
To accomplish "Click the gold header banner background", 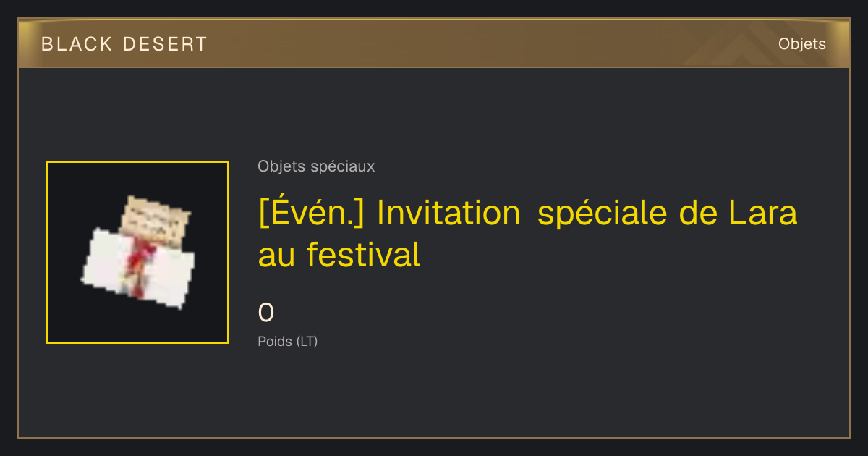I will pos(434,43).
